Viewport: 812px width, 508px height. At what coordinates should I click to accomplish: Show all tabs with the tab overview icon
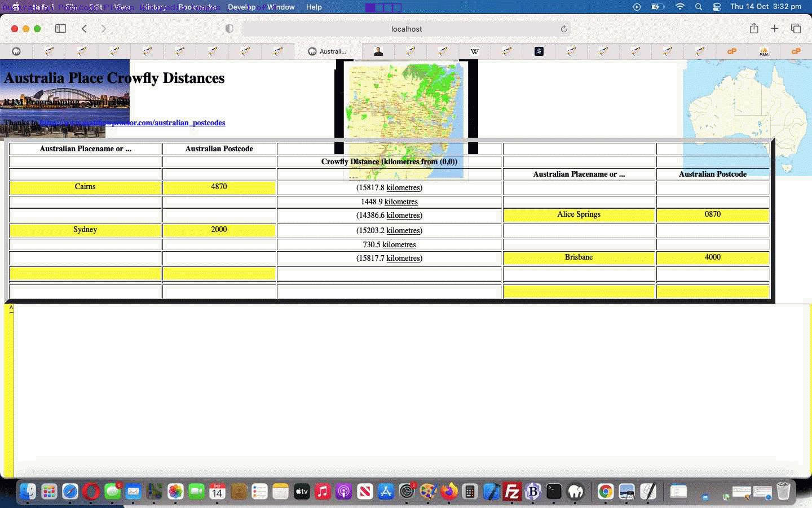pyautogui.click(x=796, y=28)
